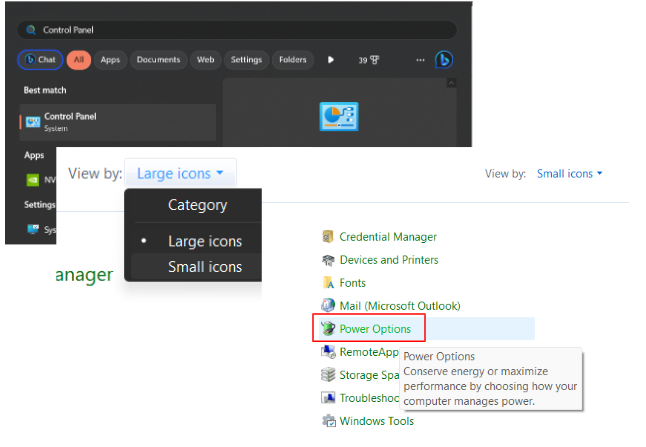Click the Windows Tools gear icon
Image resolution: width=646 pixels, height=447 pixels.
pyautogui.click(x=329, y=421)
